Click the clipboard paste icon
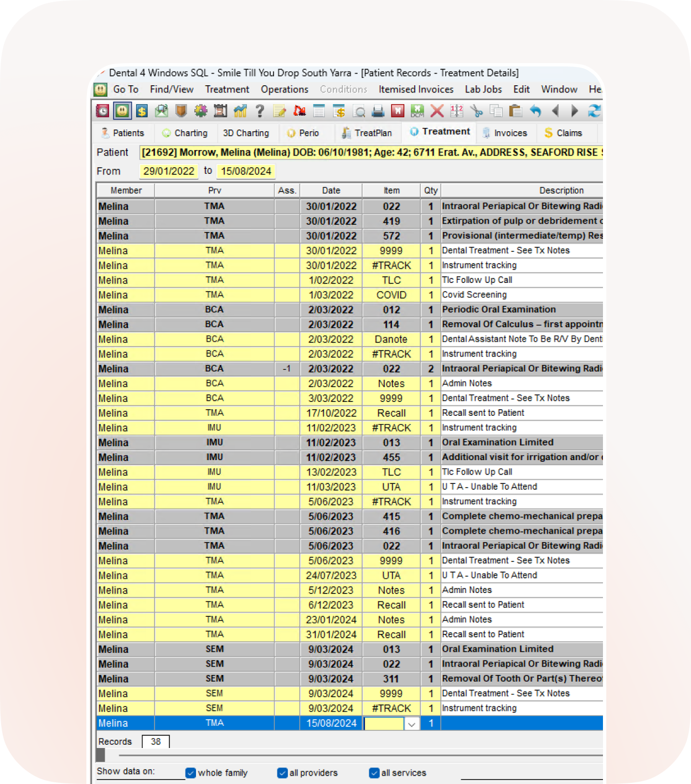Viewport: 691px width, 784px height. [x=515, y=111]
